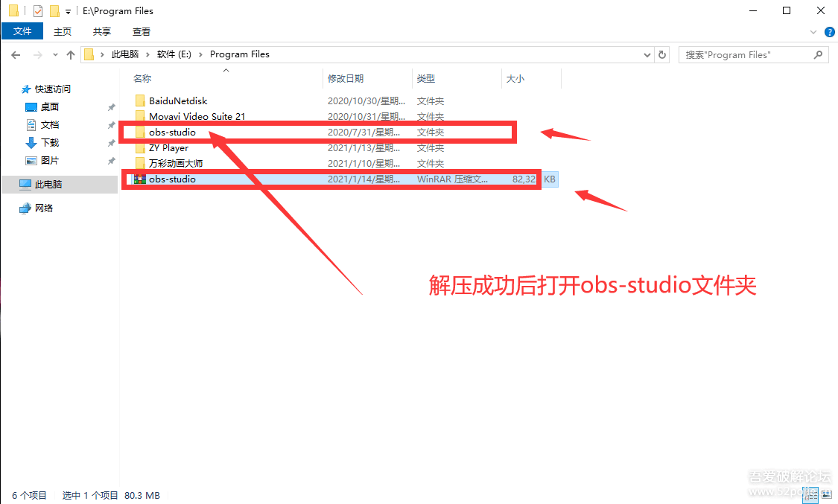Open 网络 in the navigation pane
Image resolution: width=838 pixels, height=504 pixels.
pyautogui.click(x=44, y=208)
